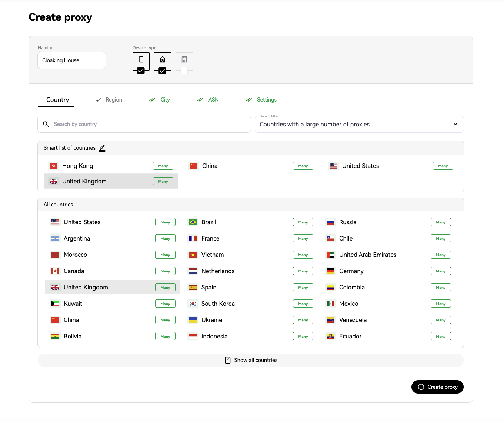Click the Hong Kong flag in the smart list
The image size is (504, 421).
[x=54, y=166]
